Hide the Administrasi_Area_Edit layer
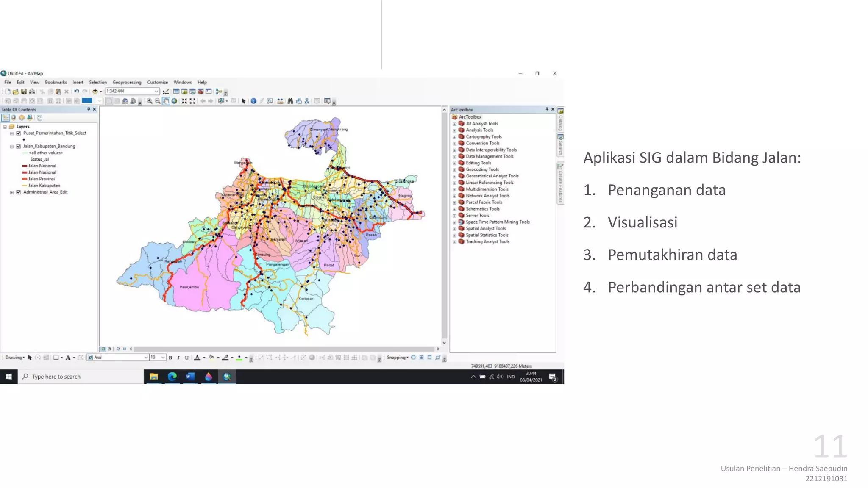 point(19,192)
